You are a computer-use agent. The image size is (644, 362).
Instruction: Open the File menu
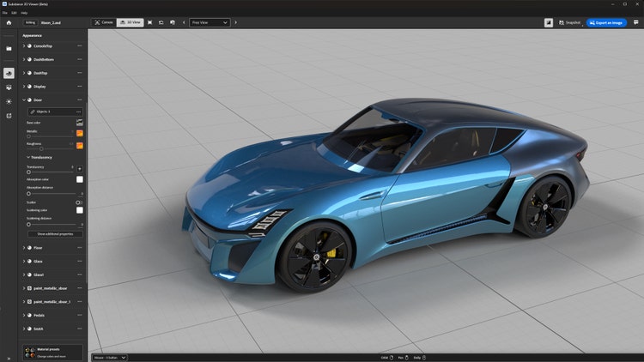[x=3, y=13]
